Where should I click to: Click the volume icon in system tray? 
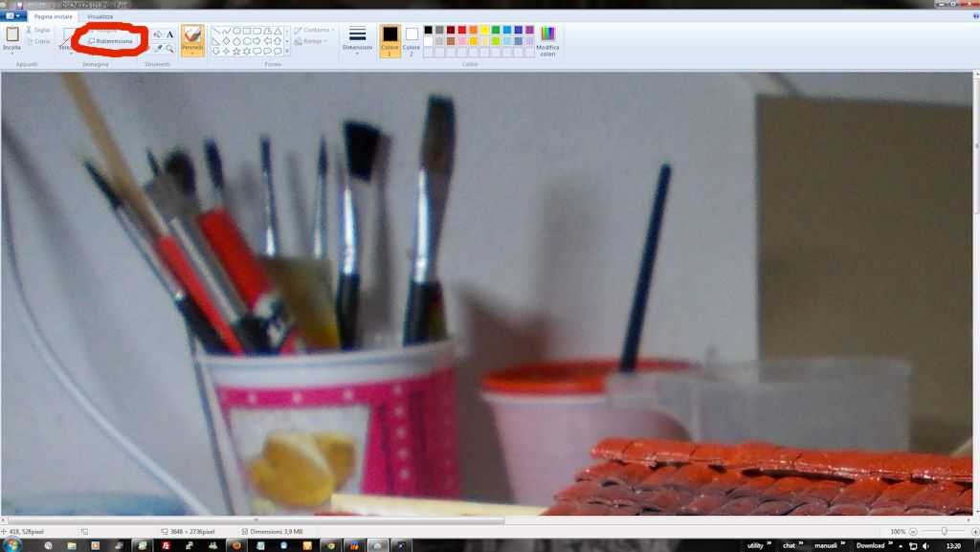click(x=925, y=545)
